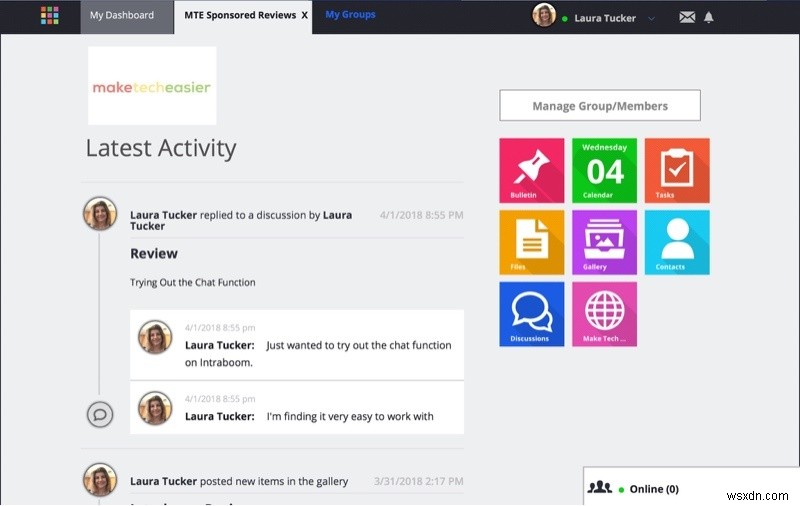Click the online users group icon

tap(599, 487)
